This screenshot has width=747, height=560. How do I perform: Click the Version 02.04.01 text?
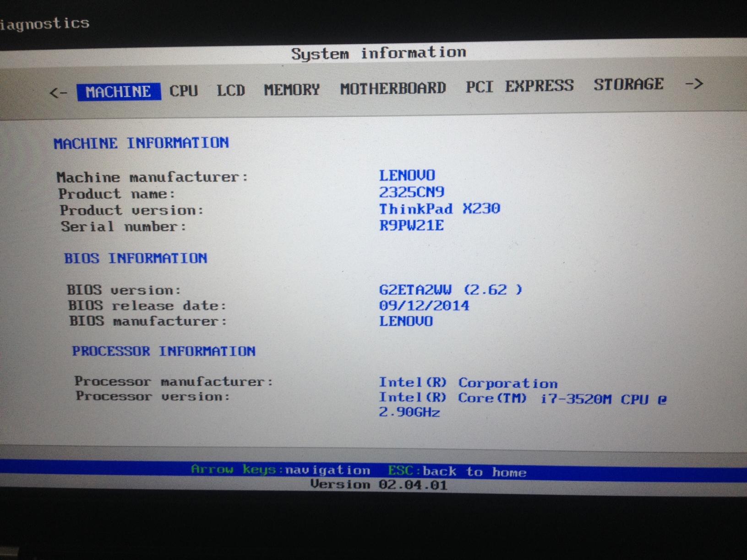click(379, 484)
